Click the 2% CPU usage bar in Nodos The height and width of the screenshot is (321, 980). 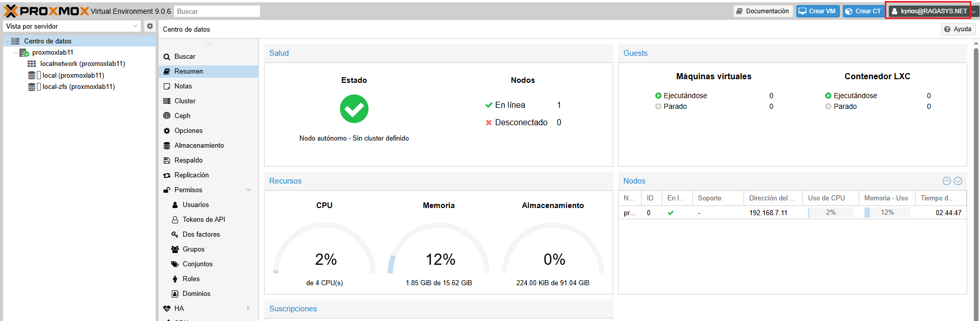(831, 213)
